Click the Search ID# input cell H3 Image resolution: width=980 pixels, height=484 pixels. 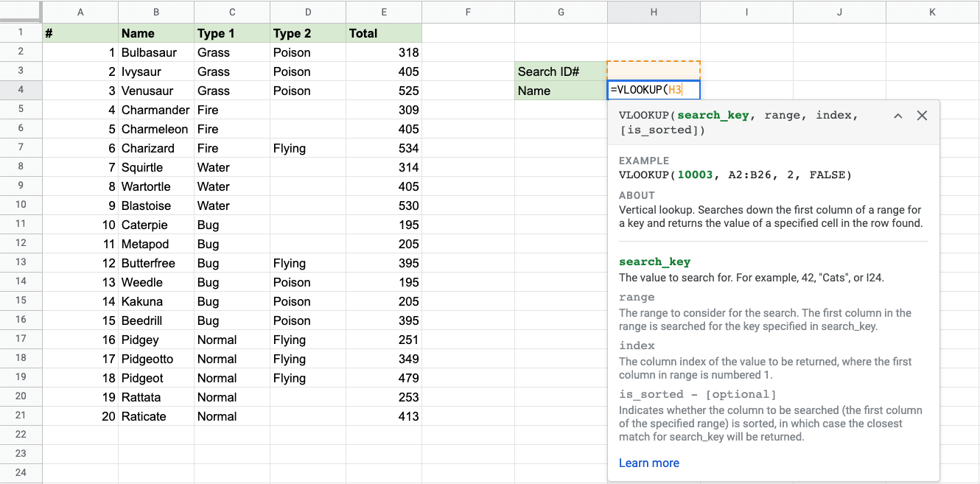(x=654, y=71)
